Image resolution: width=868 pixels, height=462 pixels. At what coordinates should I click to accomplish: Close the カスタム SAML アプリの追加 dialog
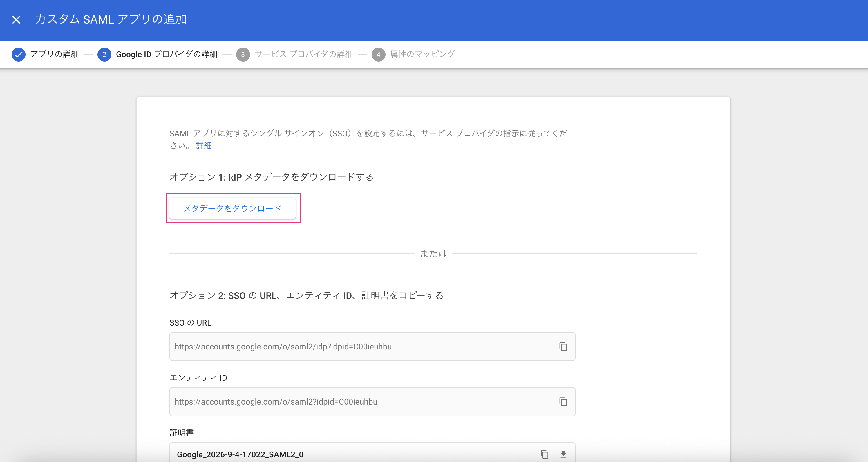16,19
